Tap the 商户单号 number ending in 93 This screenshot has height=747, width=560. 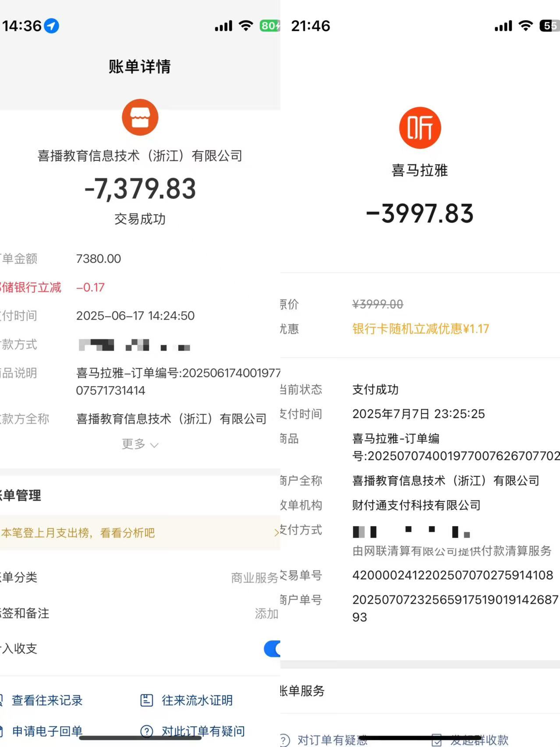click(x=456, y=608)
